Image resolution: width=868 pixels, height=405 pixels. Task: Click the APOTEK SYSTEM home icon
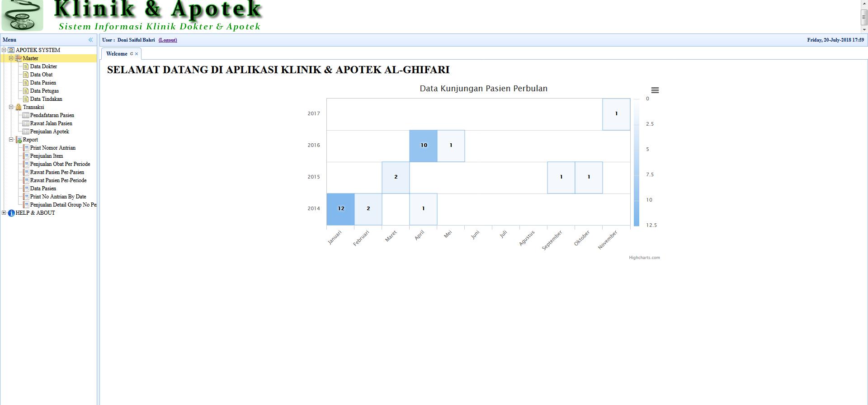pos(11,50)
